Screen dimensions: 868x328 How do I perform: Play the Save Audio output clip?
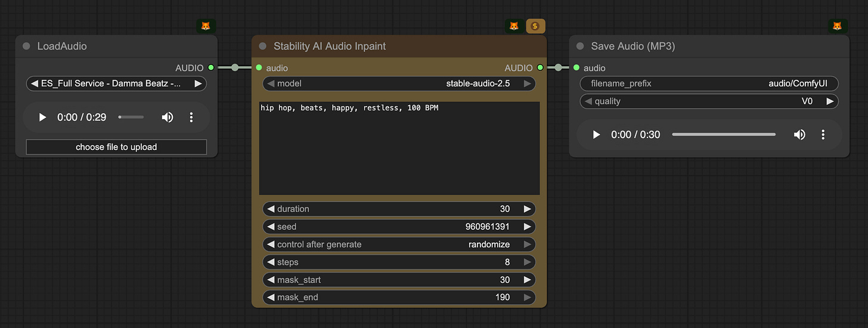pyautogui.click(x=596, y=135)
